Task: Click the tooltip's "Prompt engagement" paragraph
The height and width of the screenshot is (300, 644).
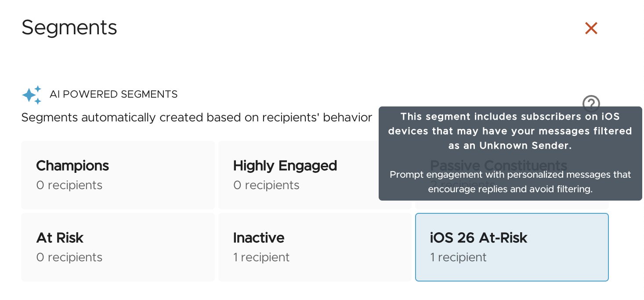Action: pyautogui.click(x=510, y=182)
